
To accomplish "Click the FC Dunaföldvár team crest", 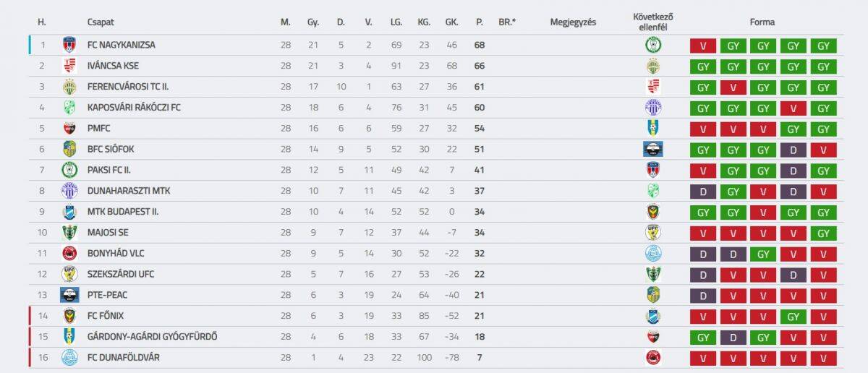I will click(69, 357).
